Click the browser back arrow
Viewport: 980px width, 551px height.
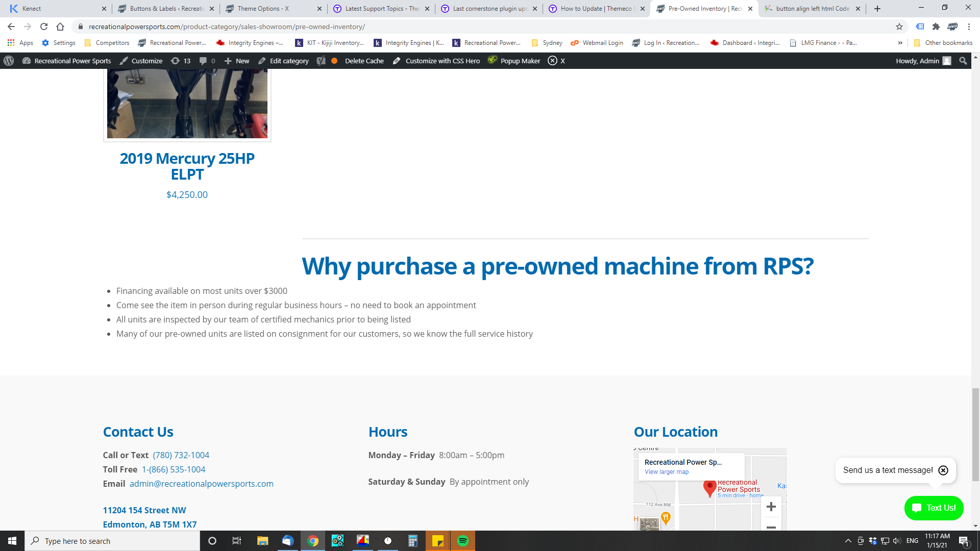click(11, 27)
